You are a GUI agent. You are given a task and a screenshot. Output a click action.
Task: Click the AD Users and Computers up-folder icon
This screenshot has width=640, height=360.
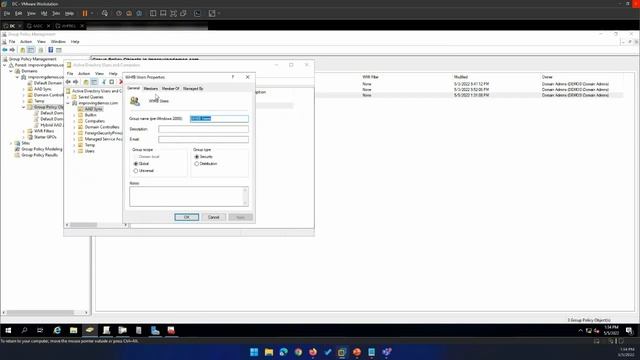pos(86,82)
